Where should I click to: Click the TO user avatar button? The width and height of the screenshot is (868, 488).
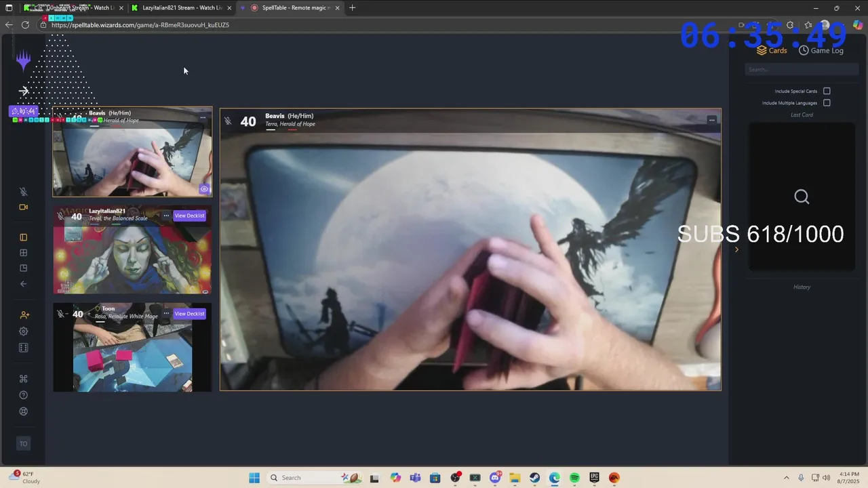click(24, 444)
